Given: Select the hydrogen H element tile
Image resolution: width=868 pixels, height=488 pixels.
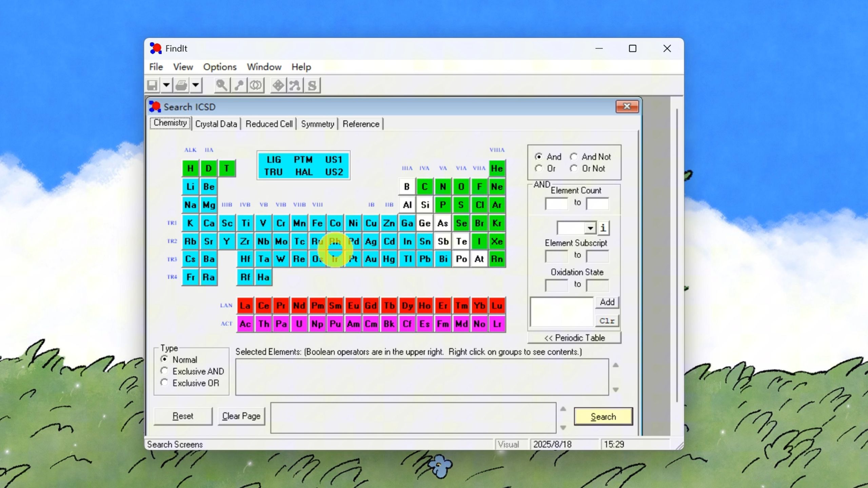Looking at the screenshot, I should click(191, 168).
